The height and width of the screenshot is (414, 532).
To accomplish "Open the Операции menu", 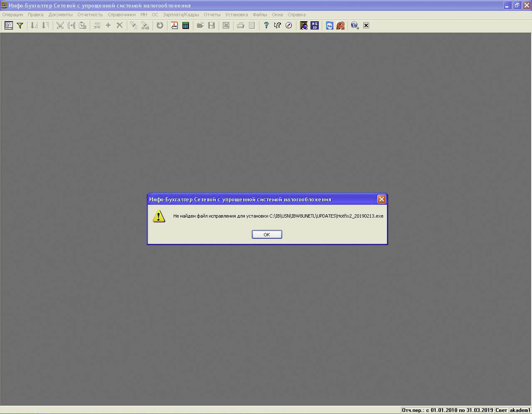I will point(13,15).
